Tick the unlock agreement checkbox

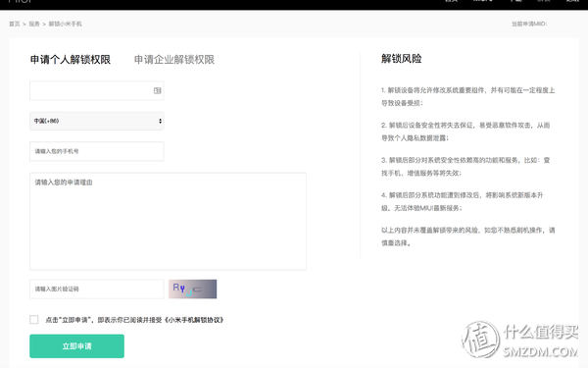34,320
